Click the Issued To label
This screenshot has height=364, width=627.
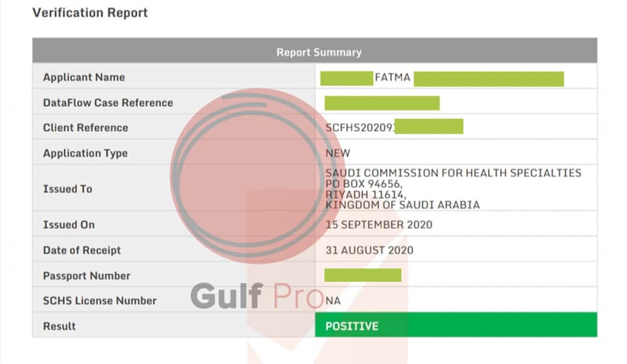67,189
